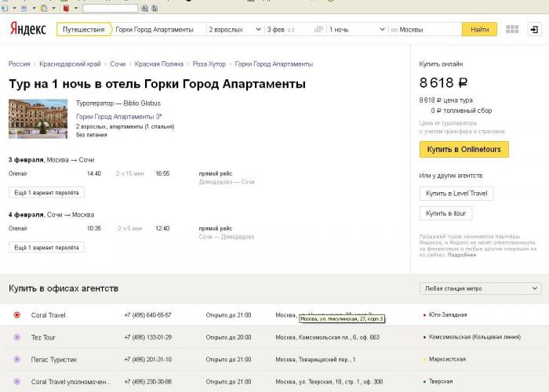Click the из Москвы departure field

click(425, 30)
